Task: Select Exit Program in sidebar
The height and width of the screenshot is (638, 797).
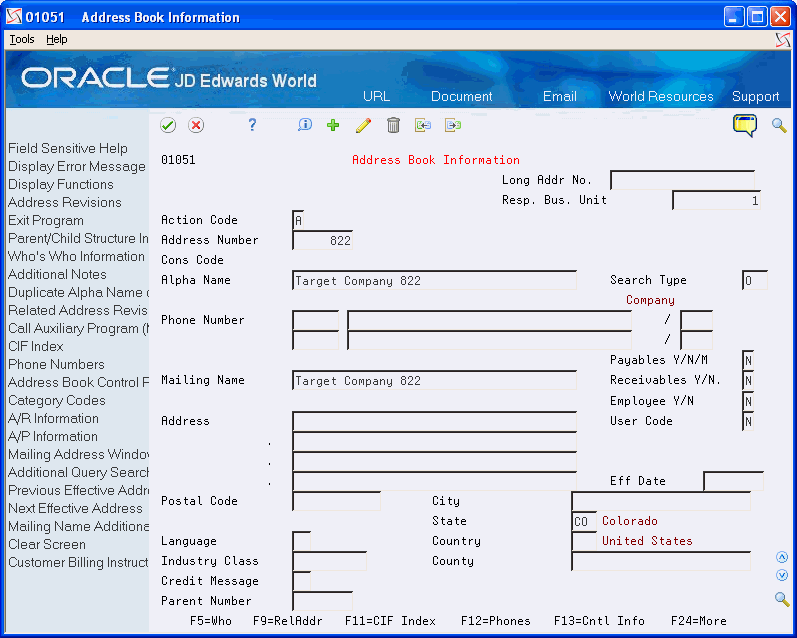Action: pos(46,221)
